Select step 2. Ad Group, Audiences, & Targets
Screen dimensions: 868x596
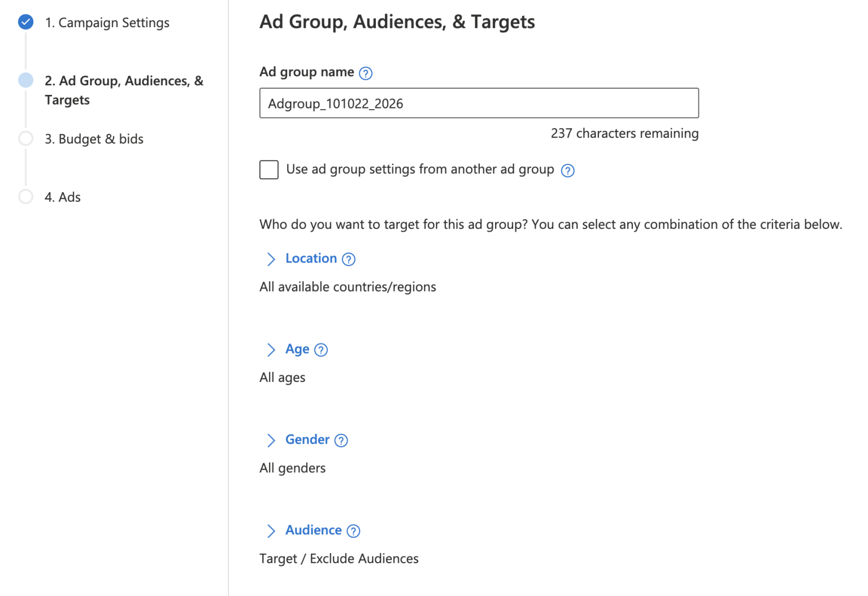[x=124, y=90]
